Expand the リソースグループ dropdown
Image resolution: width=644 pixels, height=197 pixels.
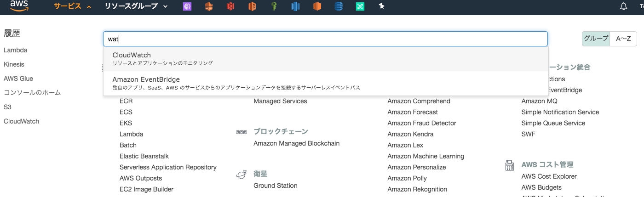click(x=136, y=6)
